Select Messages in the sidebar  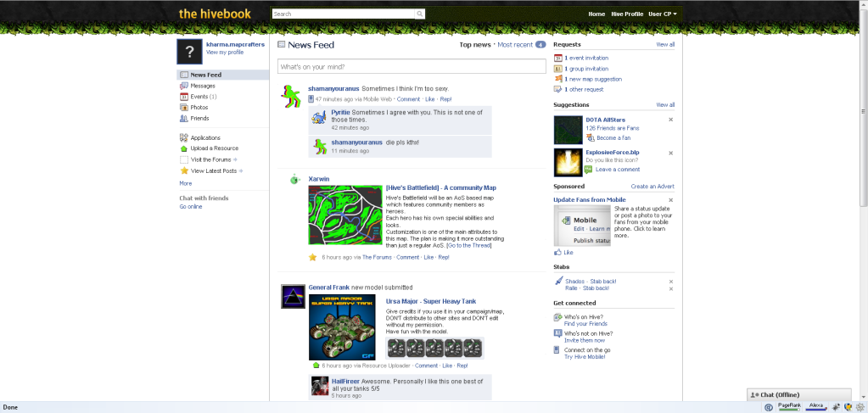click(203, 86)
